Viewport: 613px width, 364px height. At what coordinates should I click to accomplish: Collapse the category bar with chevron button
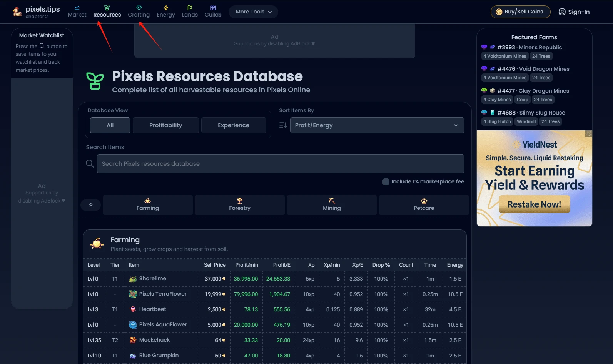tap(91, 205)
